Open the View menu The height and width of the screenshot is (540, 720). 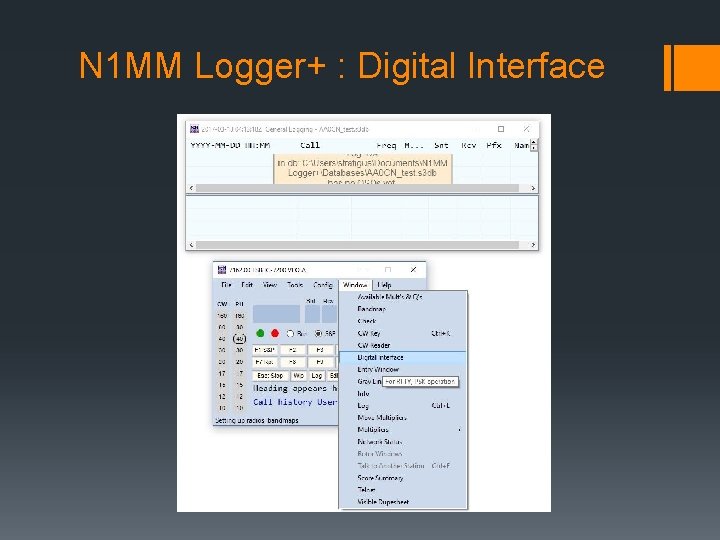click(270, 285)
